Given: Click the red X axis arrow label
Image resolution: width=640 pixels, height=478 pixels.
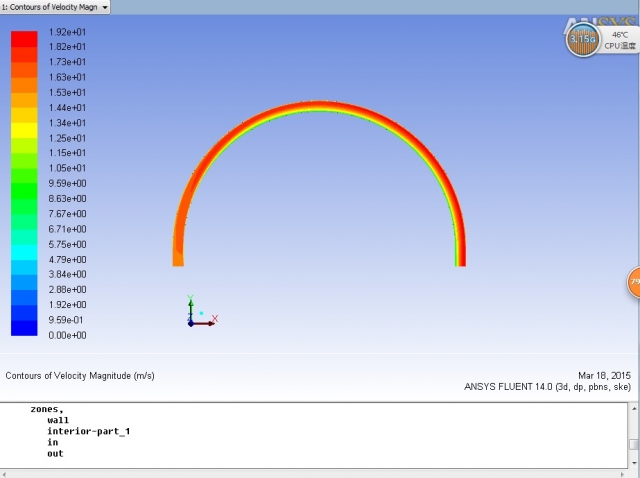Looking at the screenshot, I should [x=214, y=319].
